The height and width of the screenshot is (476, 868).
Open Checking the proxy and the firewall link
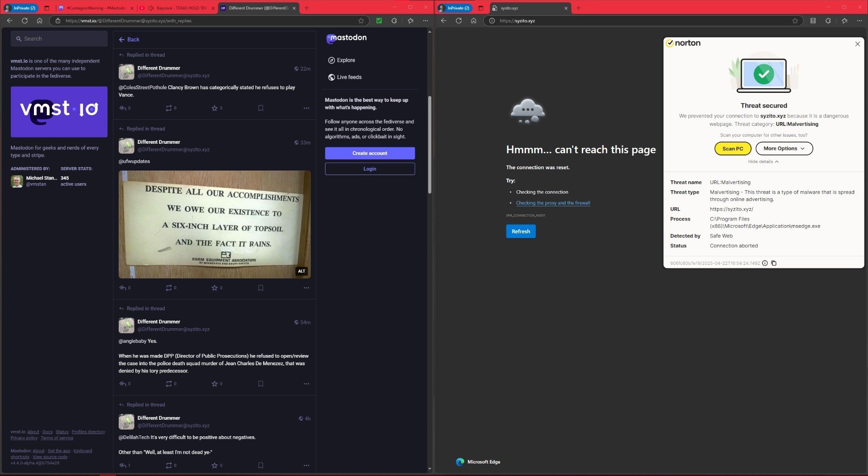[553, 203]
